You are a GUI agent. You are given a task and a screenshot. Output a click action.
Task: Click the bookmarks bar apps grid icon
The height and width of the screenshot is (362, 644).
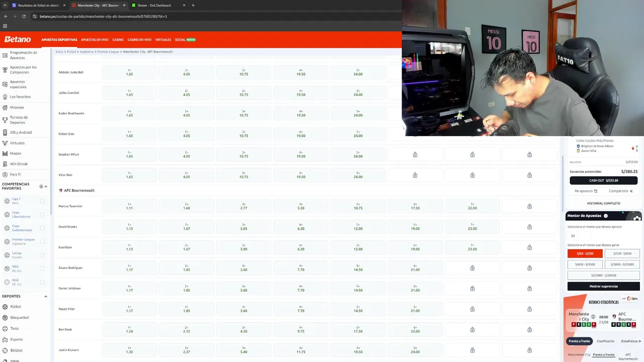(x=5, y=26)
